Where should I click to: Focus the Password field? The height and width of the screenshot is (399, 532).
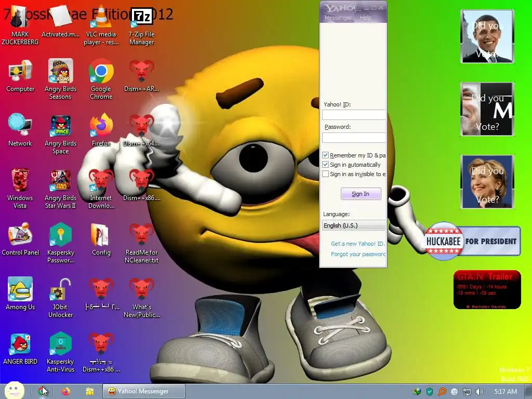click(x=354, y=137)
